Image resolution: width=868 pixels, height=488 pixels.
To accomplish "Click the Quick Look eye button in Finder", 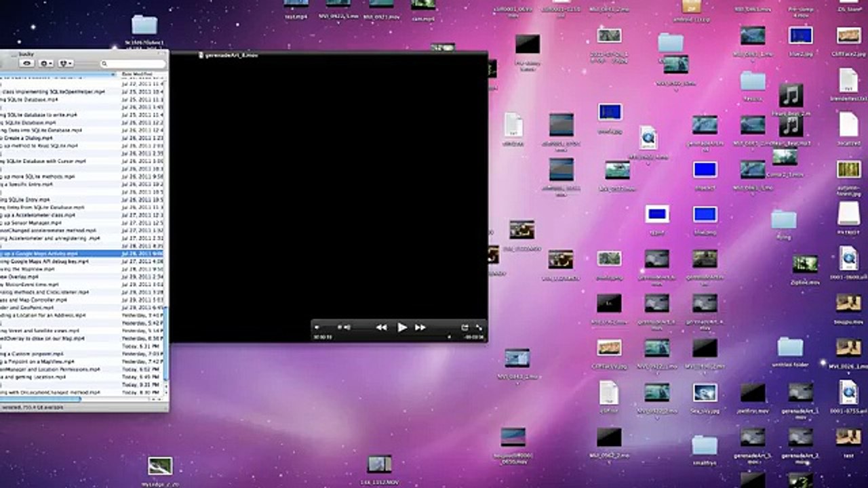I will coord(27,63).
